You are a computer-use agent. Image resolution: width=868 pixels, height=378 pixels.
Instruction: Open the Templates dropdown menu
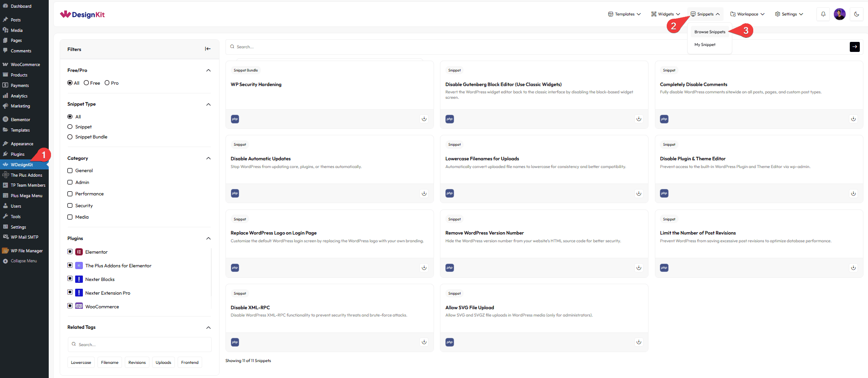pos(624,14)
